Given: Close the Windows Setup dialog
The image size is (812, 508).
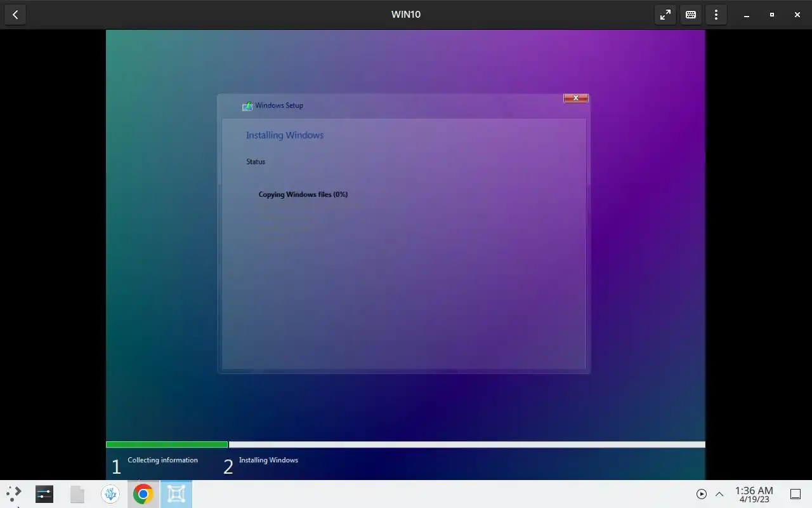Looking at the screenshot, I should (576, 98).
